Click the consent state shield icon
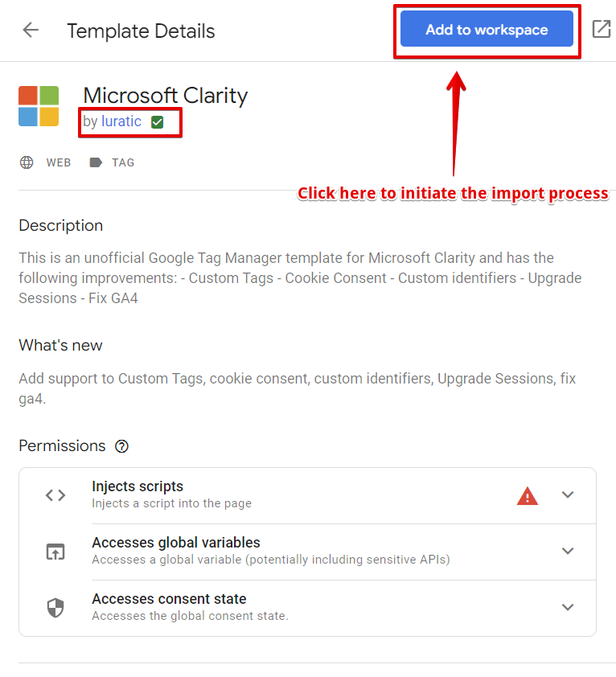The height and width of the screenshot is (677, 616). [x=55, y=608]
